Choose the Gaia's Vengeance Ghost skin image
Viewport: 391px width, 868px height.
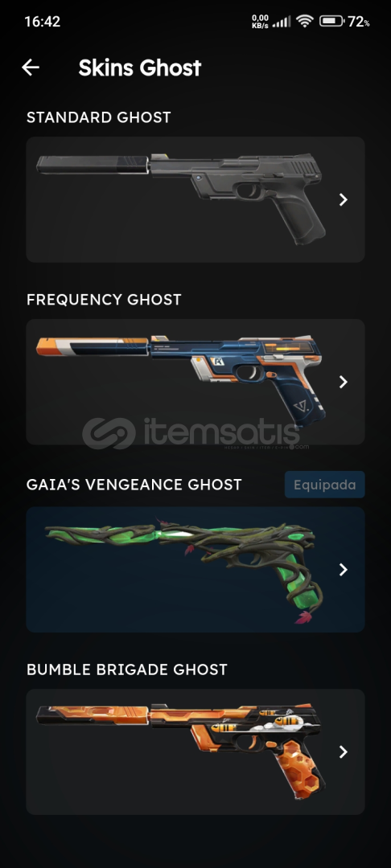point(184,570)
